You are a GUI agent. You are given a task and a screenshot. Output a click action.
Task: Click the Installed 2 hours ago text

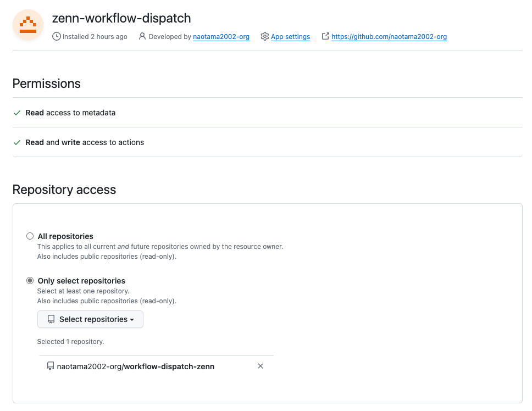coord(95,37)
